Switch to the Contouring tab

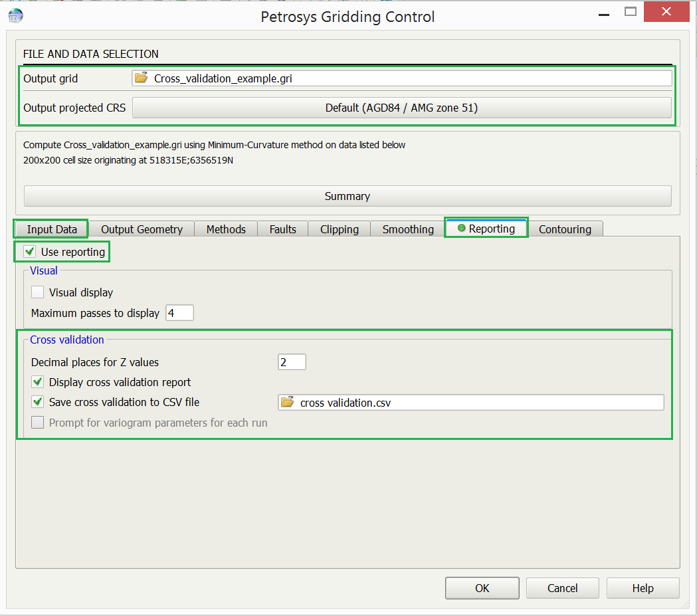click(565, 229)
